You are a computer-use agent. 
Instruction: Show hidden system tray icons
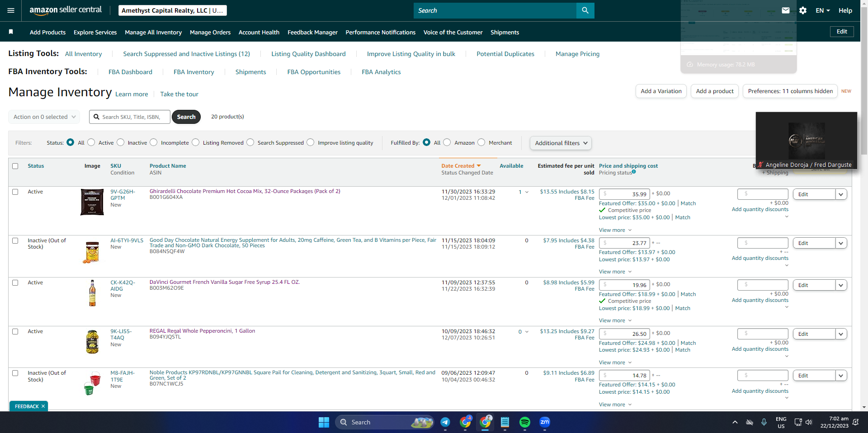pyautogui.click(x=735, y=422)
